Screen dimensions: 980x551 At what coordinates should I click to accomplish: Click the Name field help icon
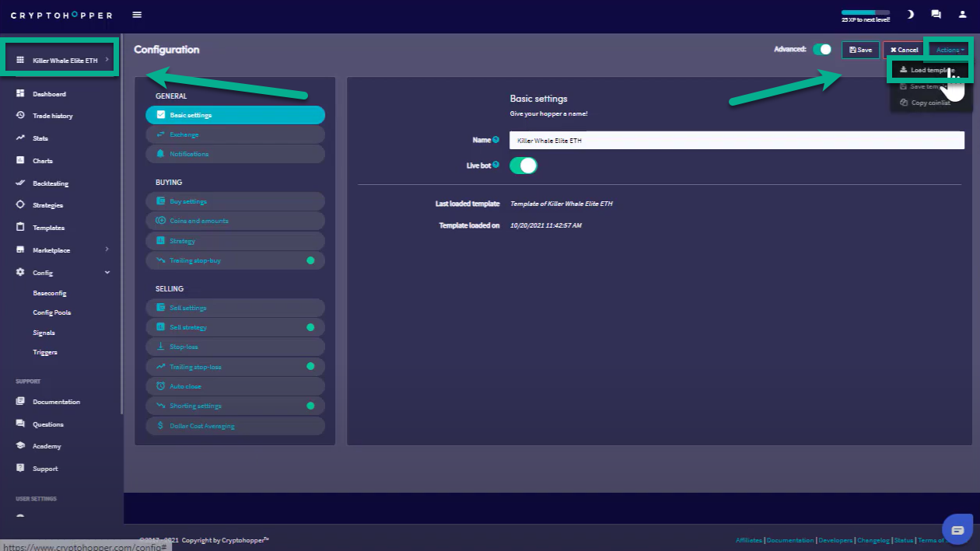coord(496,140)
